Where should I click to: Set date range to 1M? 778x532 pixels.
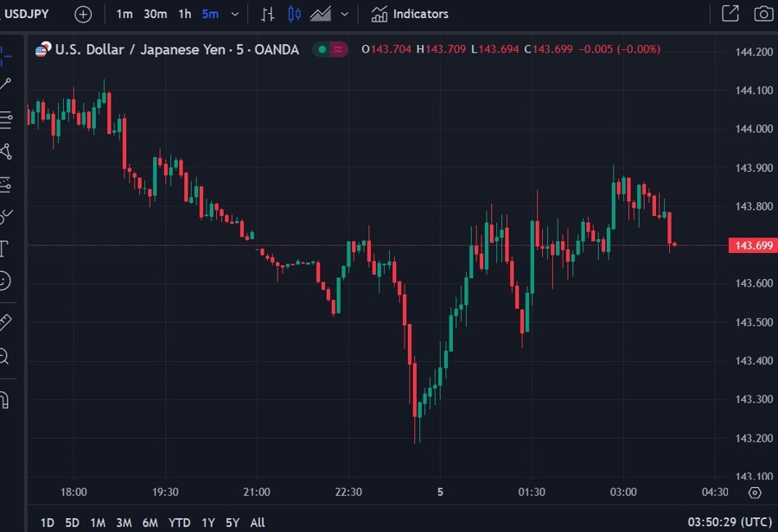[x=98, y=522]
